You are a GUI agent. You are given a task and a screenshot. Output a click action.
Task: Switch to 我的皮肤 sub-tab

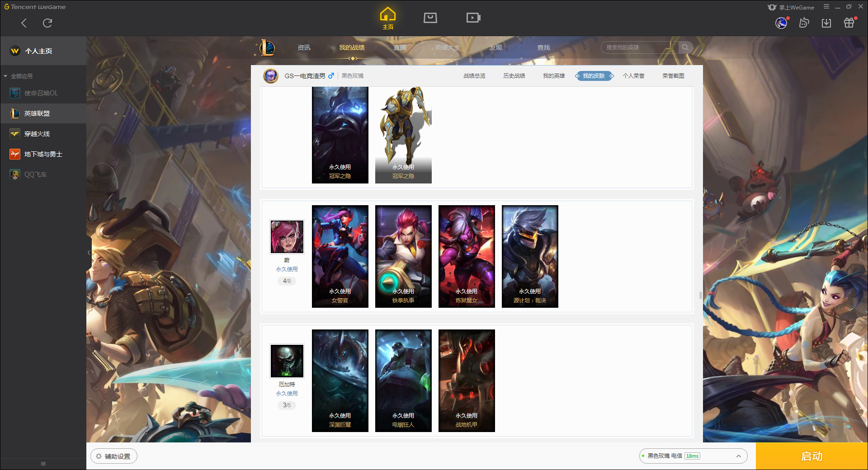(x=594, y=76)
